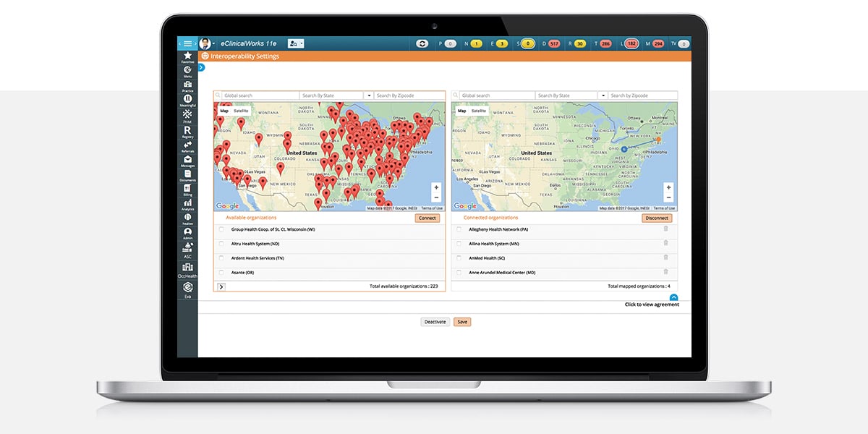Switch connected map to Map view
868x434 pixels.
(x=461, y=111)
